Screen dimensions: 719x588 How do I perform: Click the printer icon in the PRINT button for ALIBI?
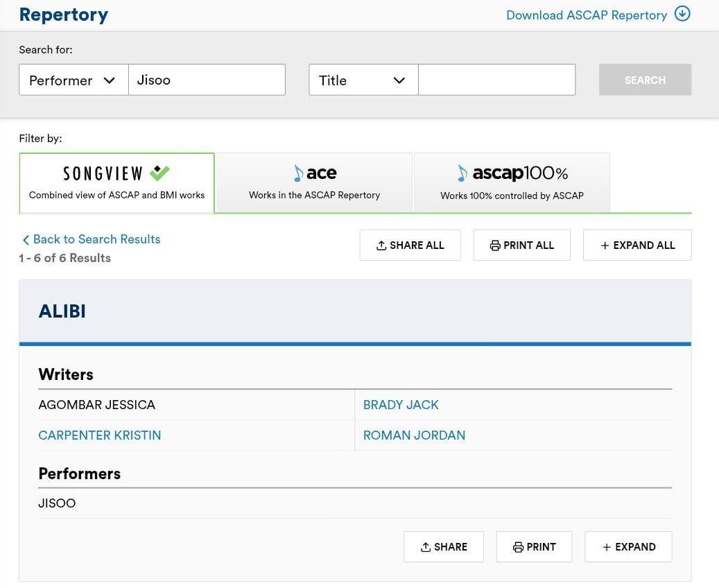518,546
